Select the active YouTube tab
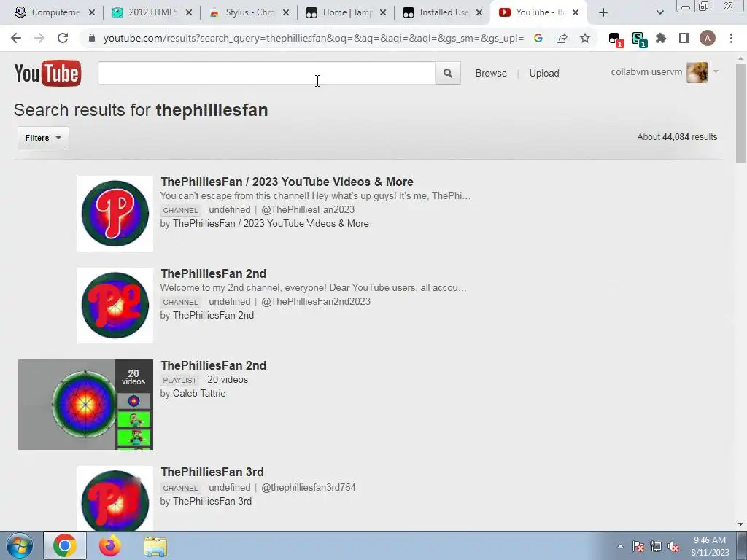Viewport: 747px width, 560px height. pos(538,12)
